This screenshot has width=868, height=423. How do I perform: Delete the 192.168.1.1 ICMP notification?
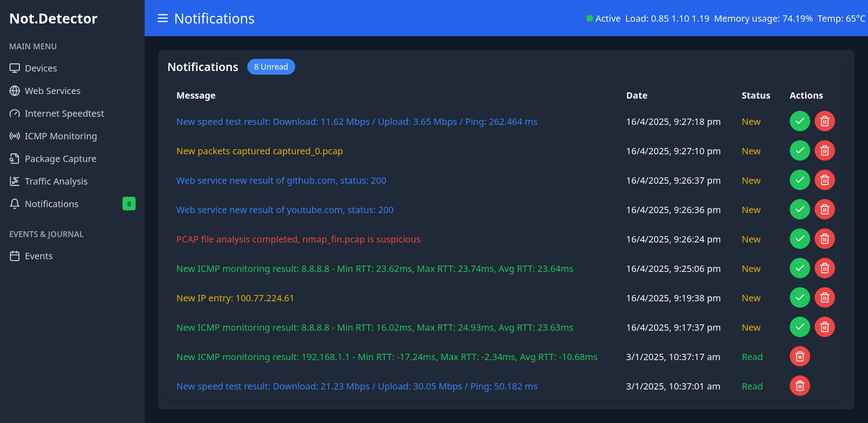[x=800, y=356]
